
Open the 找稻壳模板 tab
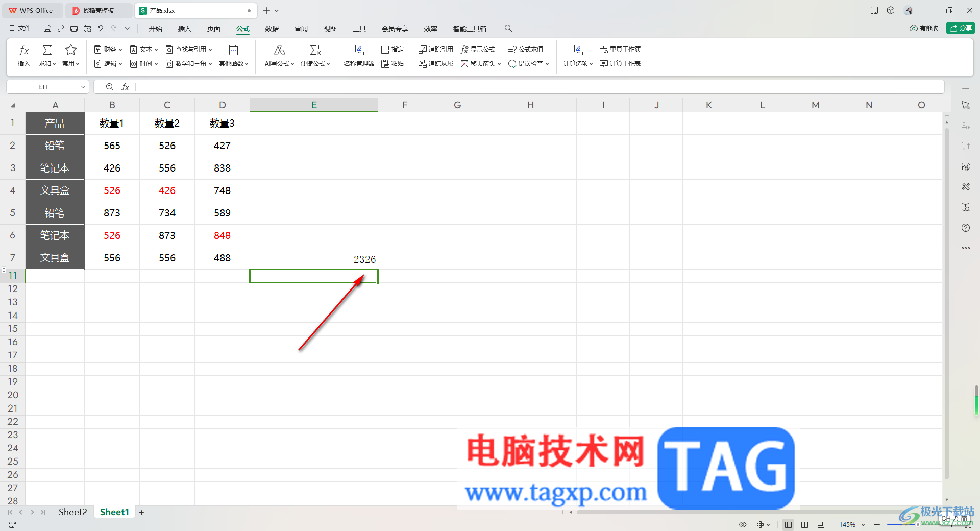click(x=99, y=10)
